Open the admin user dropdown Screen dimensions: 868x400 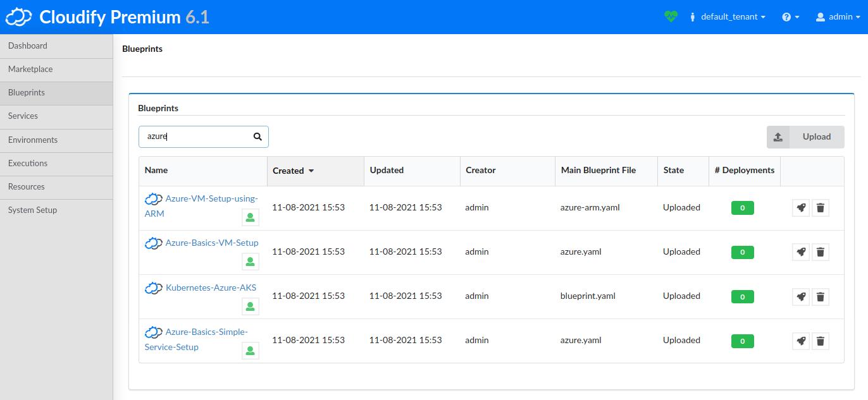(x=837, y=16)
